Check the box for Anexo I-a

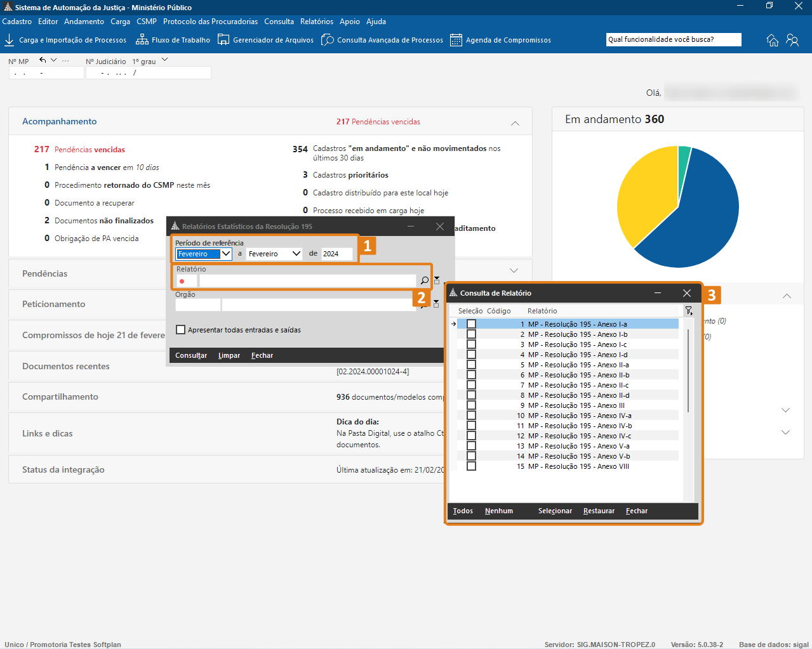click(471, 324)
